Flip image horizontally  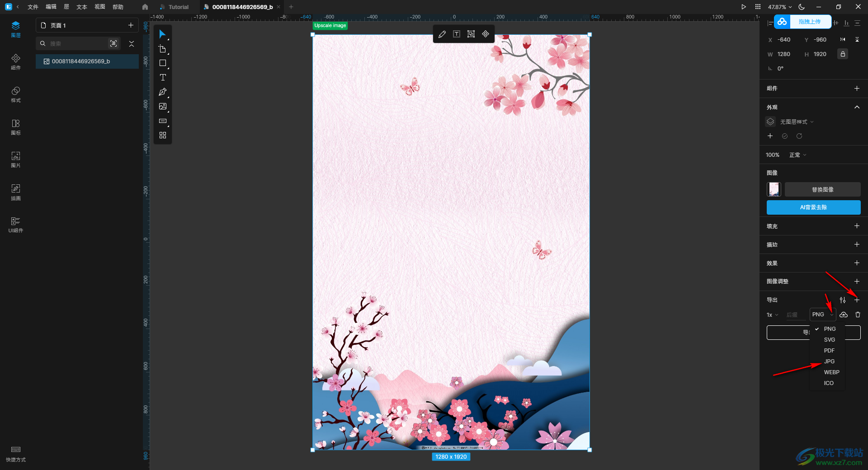843,40
